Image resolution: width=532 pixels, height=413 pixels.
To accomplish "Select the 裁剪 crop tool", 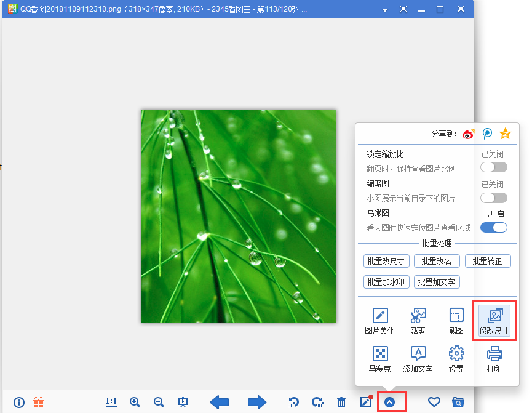I will (418, 321).
